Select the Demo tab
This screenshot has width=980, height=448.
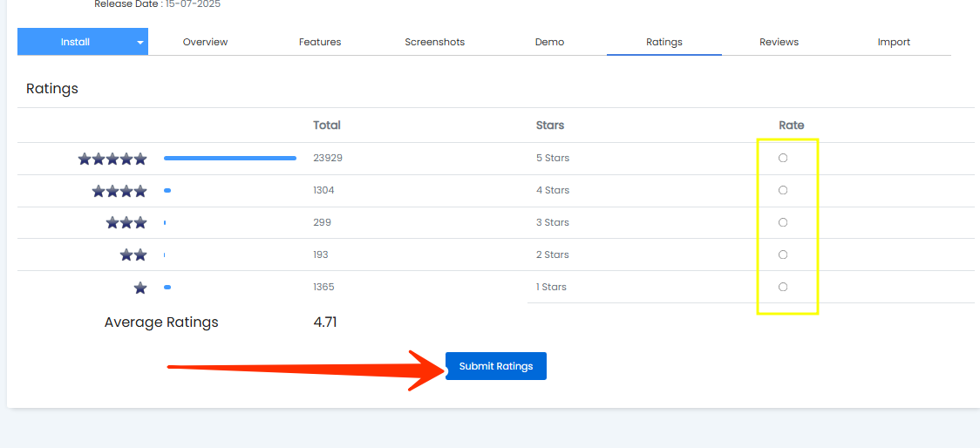click(x=549, y=42)
